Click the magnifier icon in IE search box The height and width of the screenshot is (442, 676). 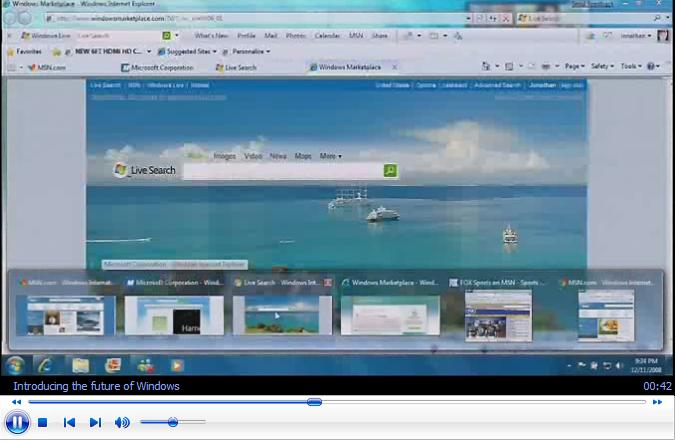[657, 18]
